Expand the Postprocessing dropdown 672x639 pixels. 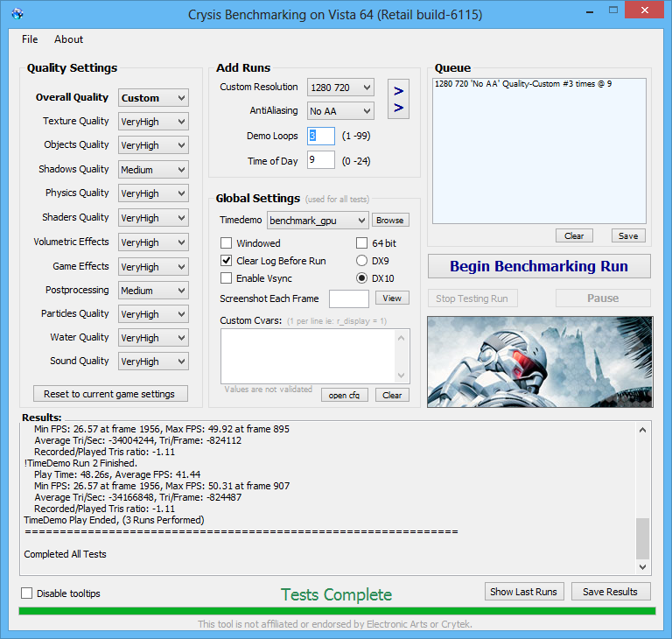(x=153, y=291)
